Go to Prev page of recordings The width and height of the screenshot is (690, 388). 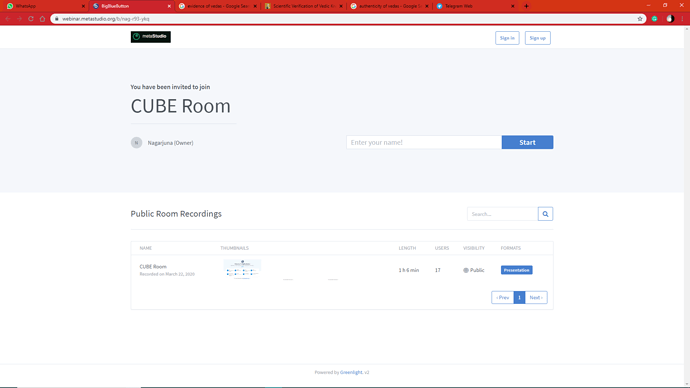[503, 297]
